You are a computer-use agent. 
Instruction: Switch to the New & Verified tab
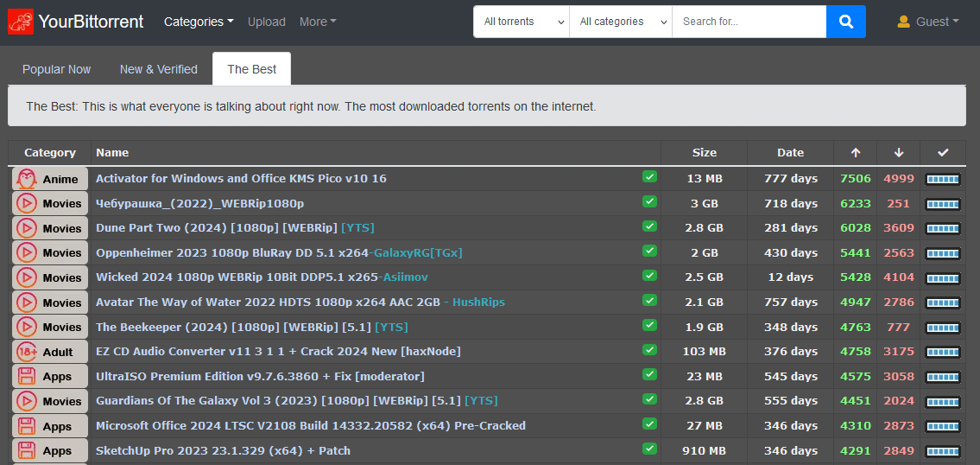pos(159,69)
